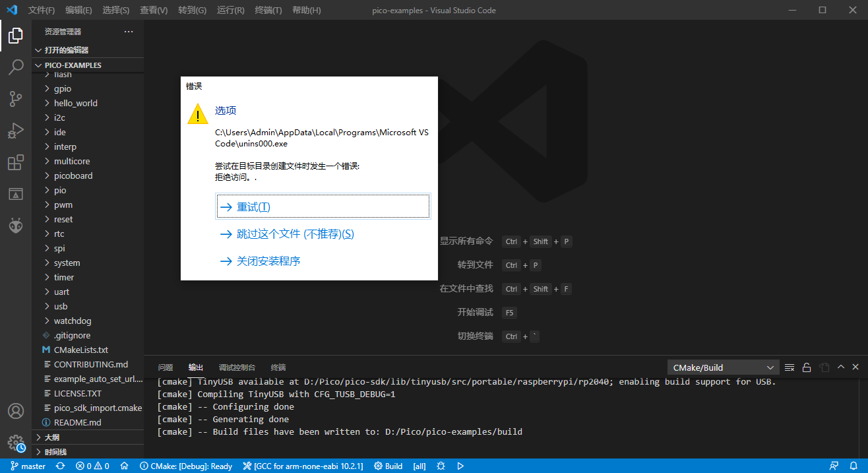This screenshot has width=868, height=473.
Task: Start debugging via status bar bug icon
Action: click(x=441, y=466)
